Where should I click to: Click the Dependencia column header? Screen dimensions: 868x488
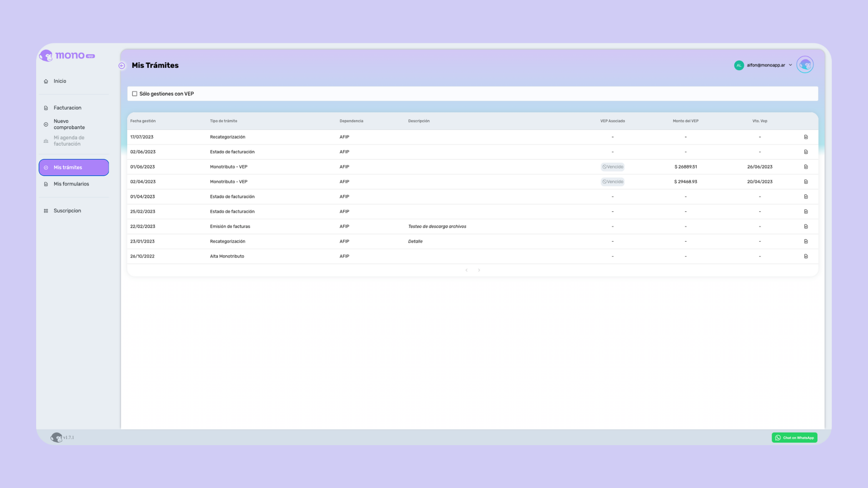(x=351, y=121)
